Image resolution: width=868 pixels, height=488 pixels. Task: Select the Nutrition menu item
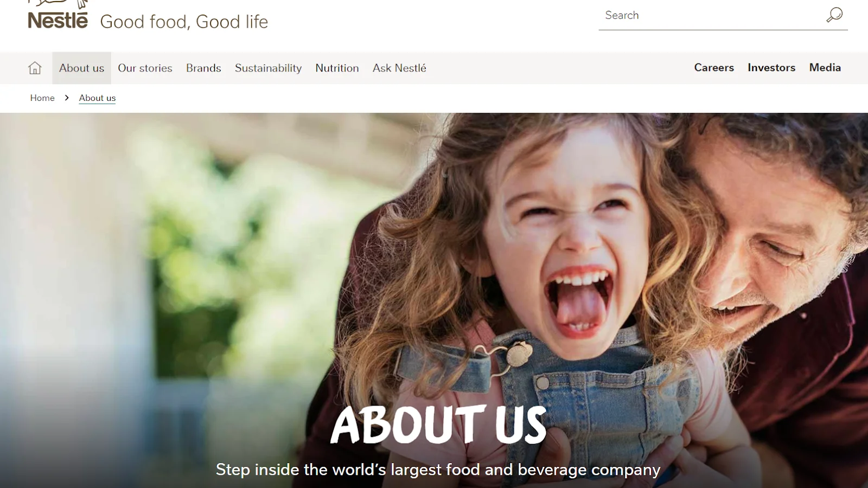337,68
